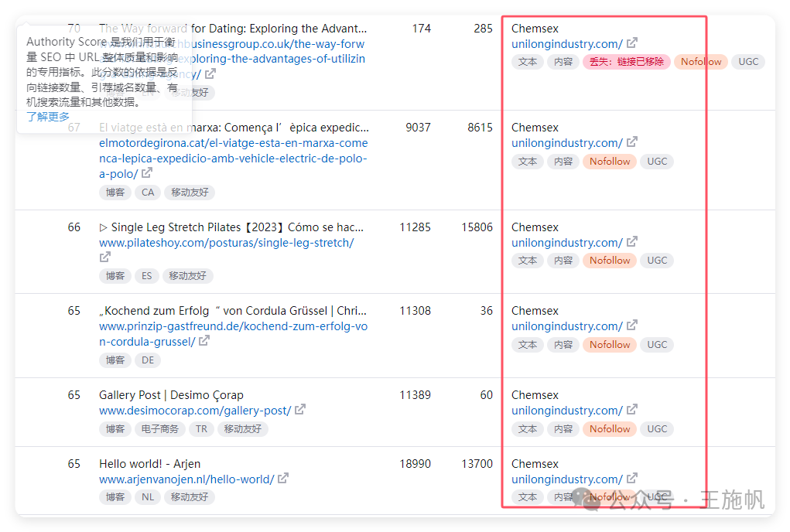Open external link icon under pilateshoy.com URL
The height and width of the screenshot is (532, 790).
104,257
